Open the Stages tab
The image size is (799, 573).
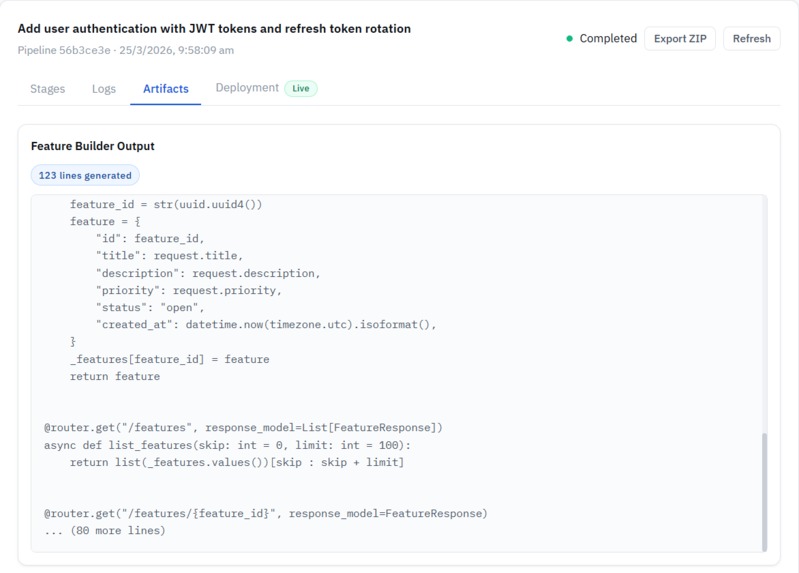(47, 89)
